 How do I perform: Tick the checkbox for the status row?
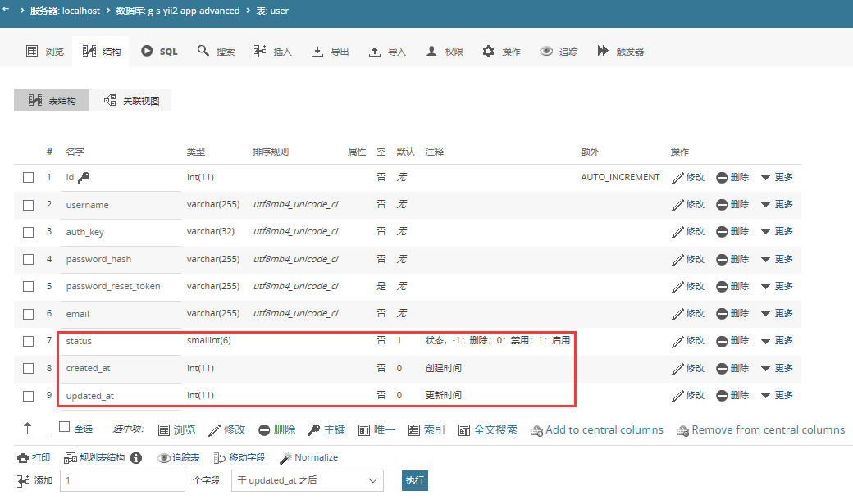(29, 341)
